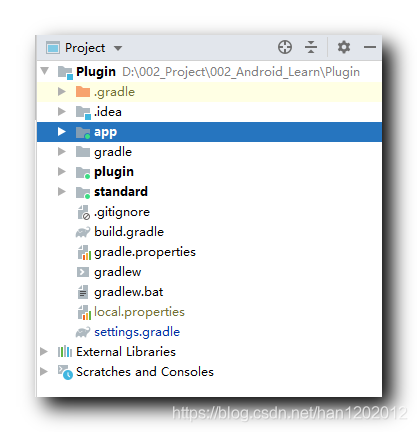Click the External Libraries bar-chart icon

[65, 351]
